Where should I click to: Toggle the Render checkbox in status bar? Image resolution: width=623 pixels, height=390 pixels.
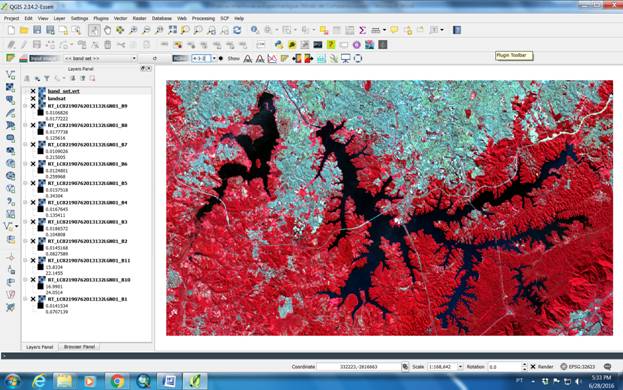(533, 367)
